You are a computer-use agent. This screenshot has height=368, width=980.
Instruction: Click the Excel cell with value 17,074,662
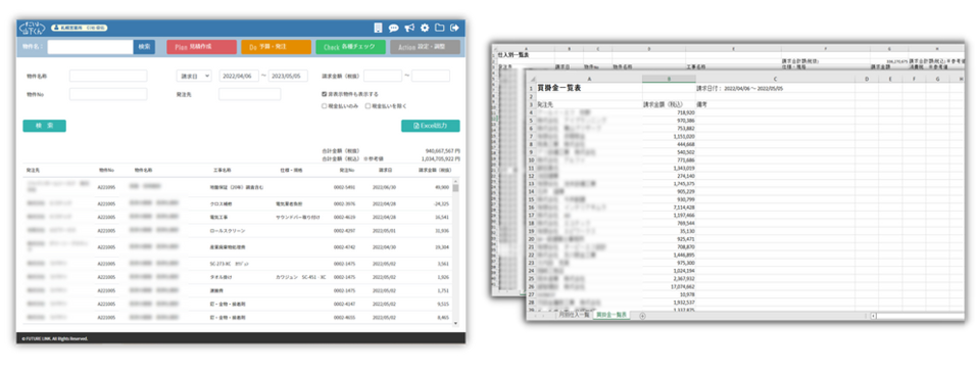669,287
